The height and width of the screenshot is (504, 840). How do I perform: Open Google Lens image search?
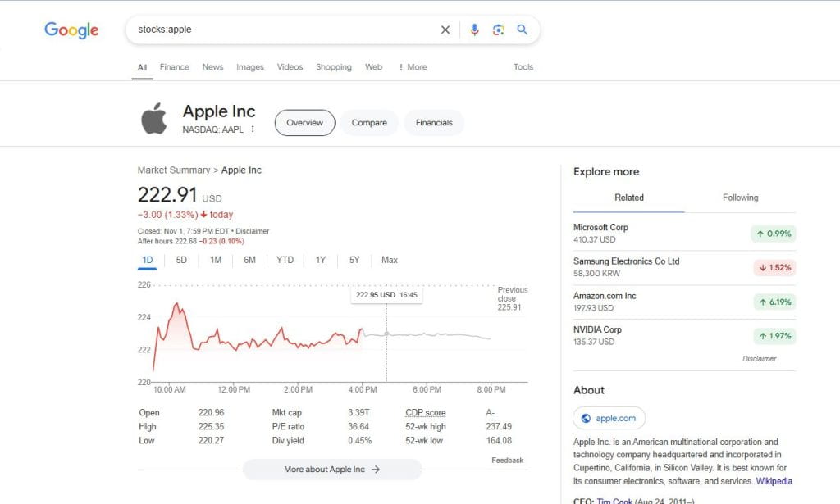point(498,30)
